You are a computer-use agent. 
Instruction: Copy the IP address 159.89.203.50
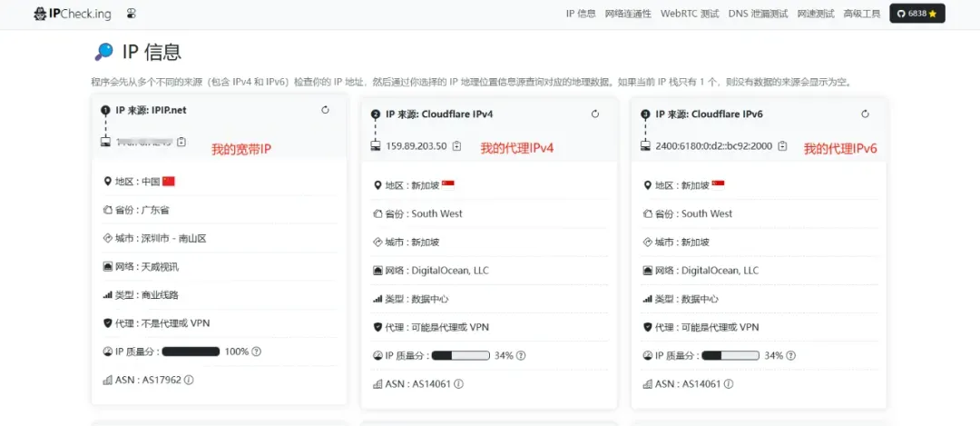click(x=457, y=146)
